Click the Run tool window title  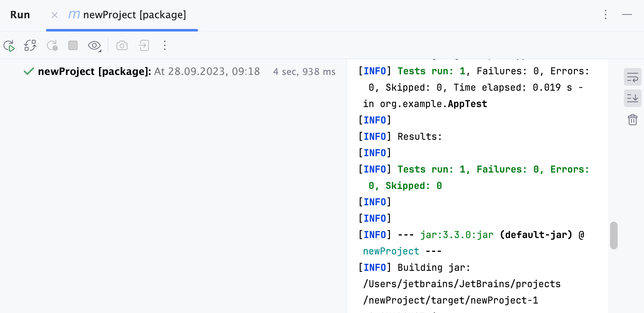pos(20,15)
